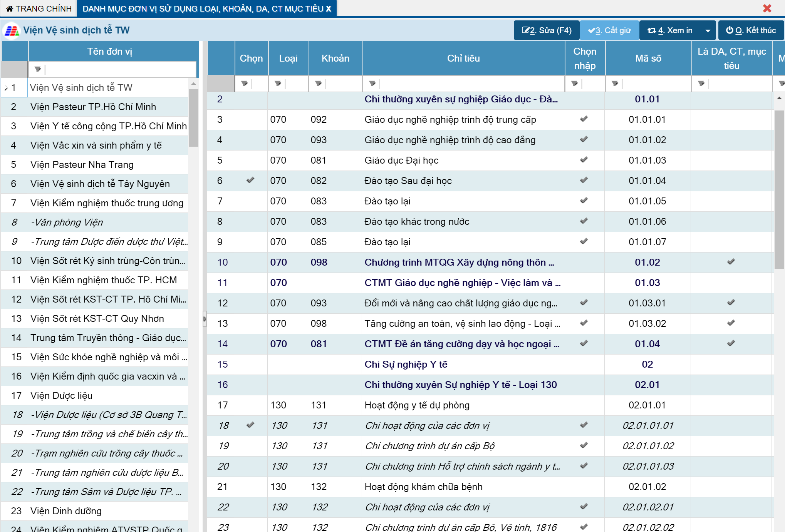Click the Sửa (F4) button
This screenshot has height=532, width=785.
(546, 30)
